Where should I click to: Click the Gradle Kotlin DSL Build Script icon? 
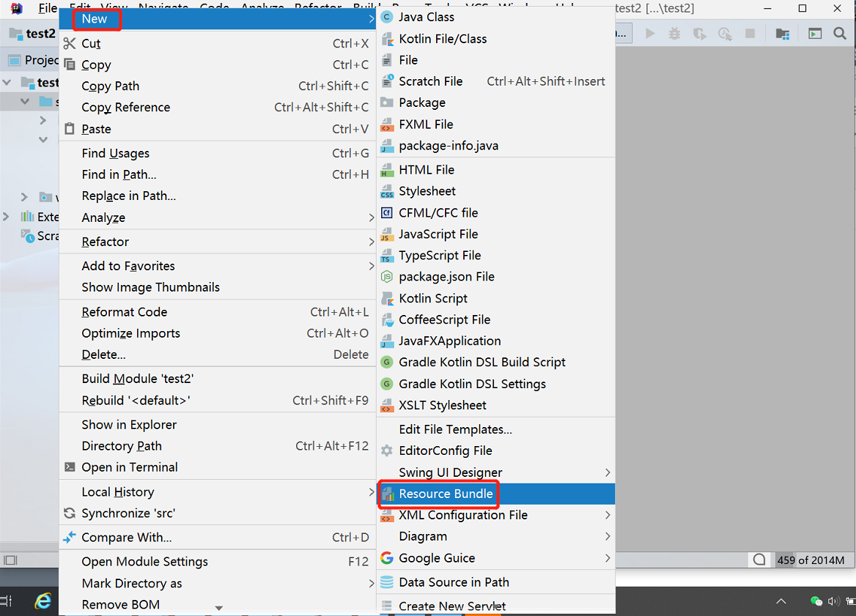click(x=386, y=362)
